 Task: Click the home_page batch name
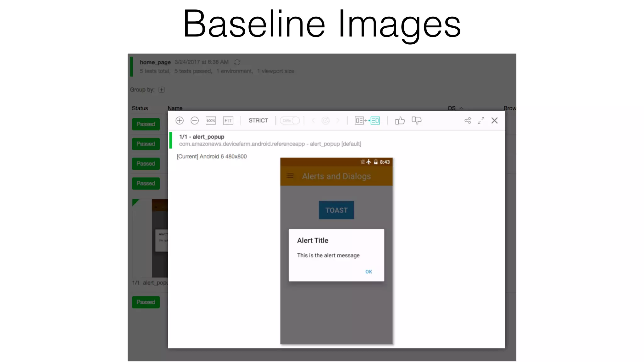155,62
